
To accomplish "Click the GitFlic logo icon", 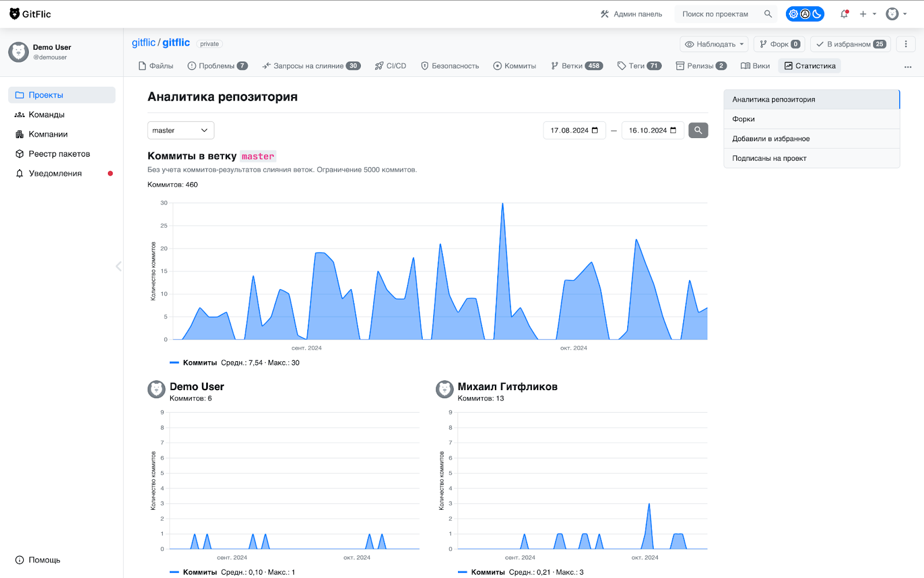I will [15, 14].
